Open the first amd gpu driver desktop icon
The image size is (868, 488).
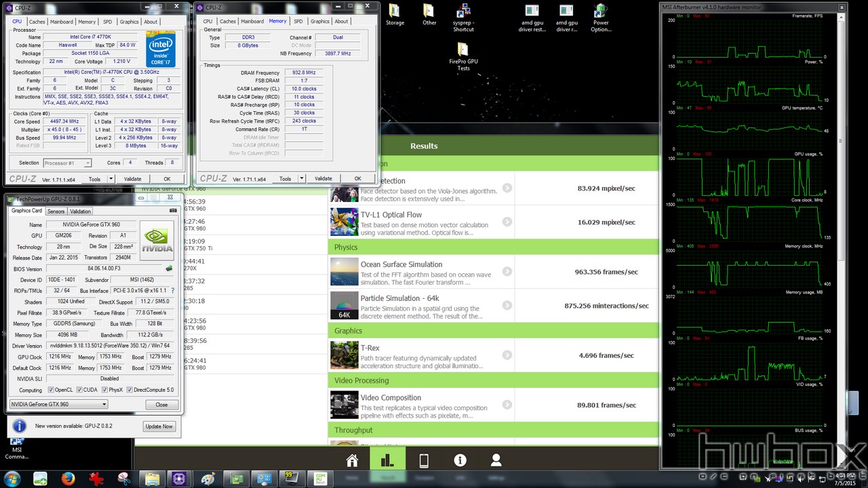tap(532, 18)
